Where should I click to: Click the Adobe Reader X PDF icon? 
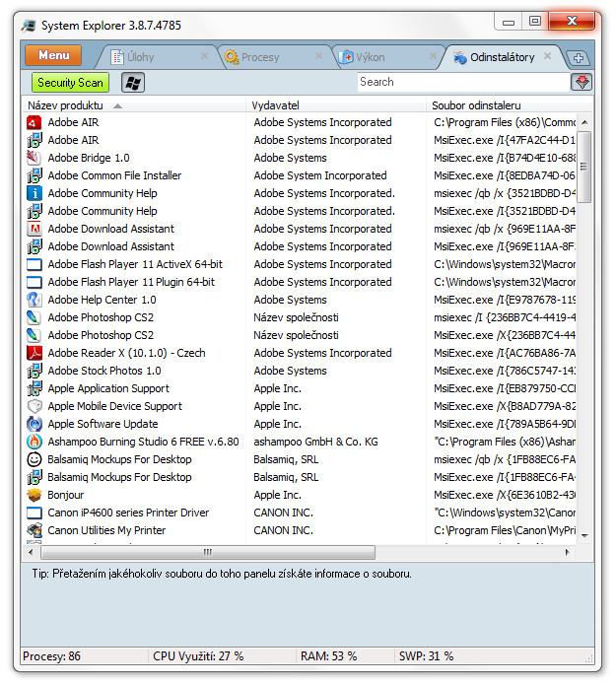pos(34,353)
